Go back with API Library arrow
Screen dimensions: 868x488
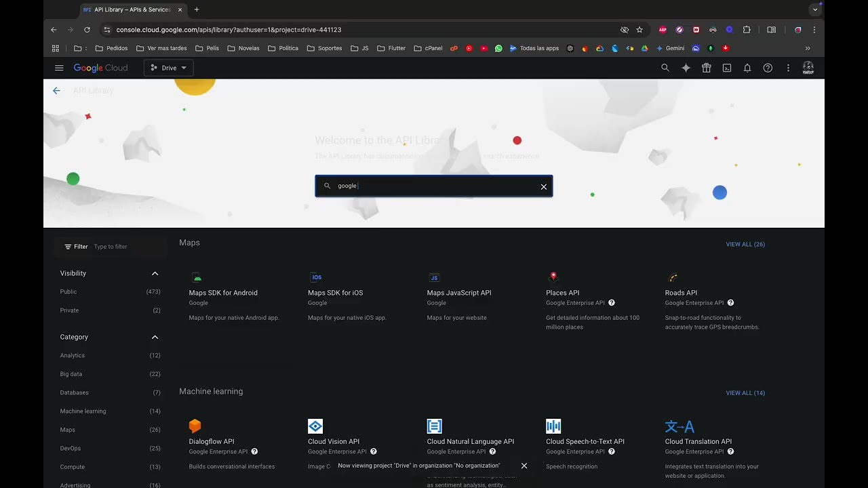point(56,91)
